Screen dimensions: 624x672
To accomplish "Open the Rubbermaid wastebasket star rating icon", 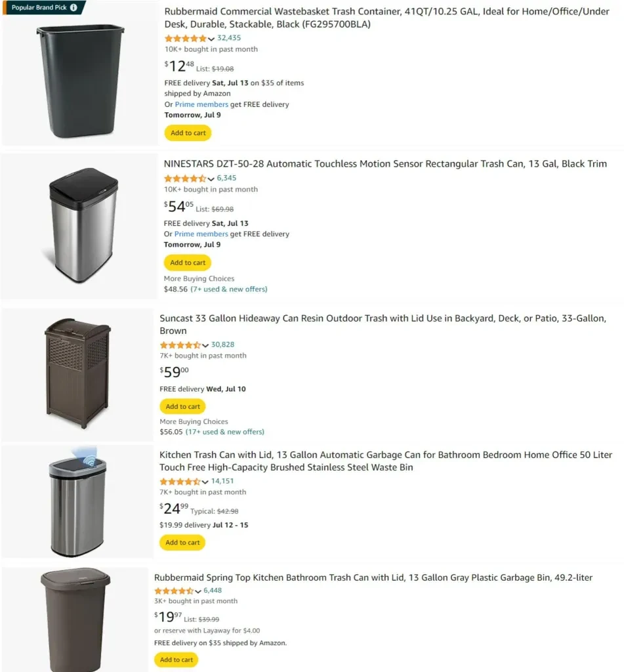I will [186, 38].
